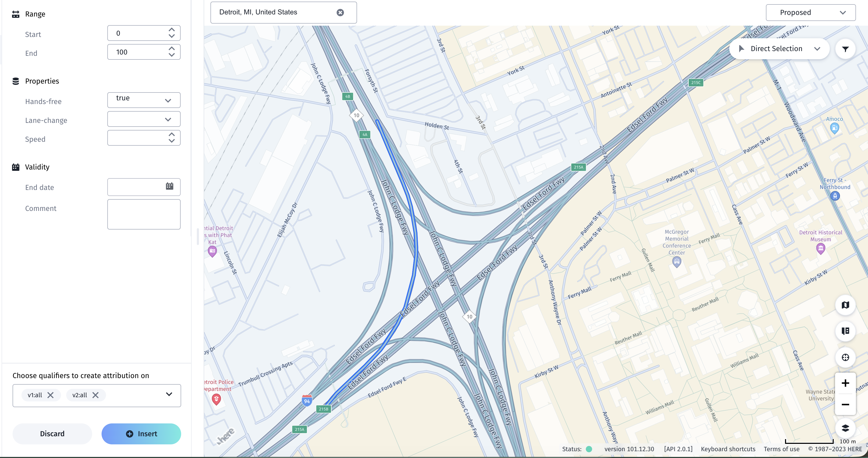The width and height of the screenshot is (868, 458).
Task: Click the 215C exit sign on map
Action: [x=696, y=82]
